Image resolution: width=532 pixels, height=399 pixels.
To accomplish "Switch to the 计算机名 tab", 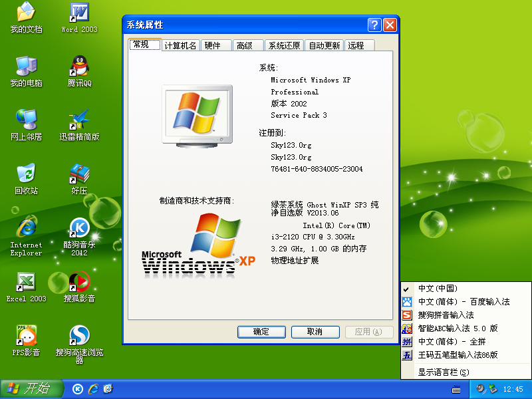I will [x=180, y=45].
